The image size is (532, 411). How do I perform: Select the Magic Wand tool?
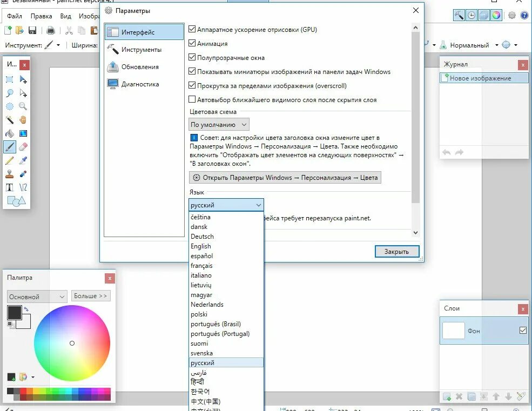click(x=10, y=120)
